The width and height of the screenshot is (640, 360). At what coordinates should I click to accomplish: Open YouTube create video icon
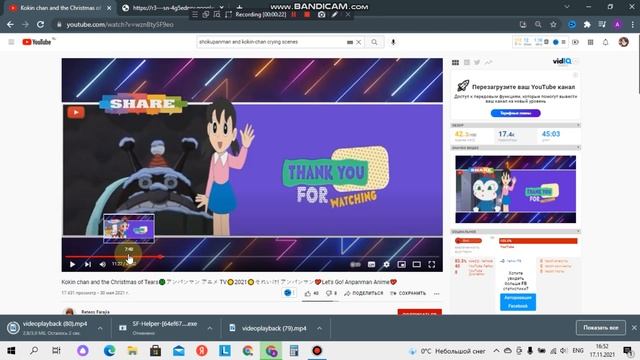[x=576, y=42]
